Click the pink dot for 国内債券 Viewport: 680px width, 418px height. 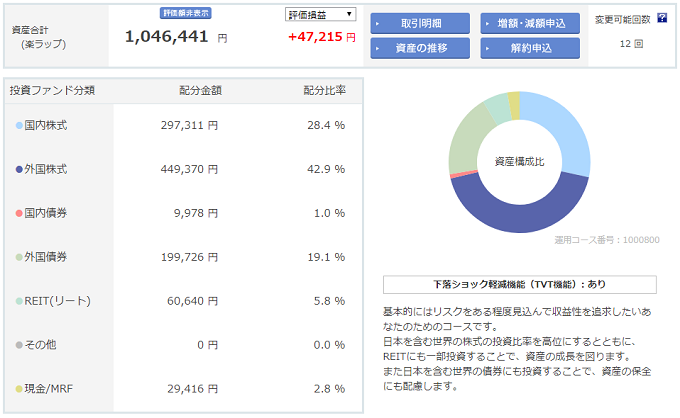(x=19, y=213)
